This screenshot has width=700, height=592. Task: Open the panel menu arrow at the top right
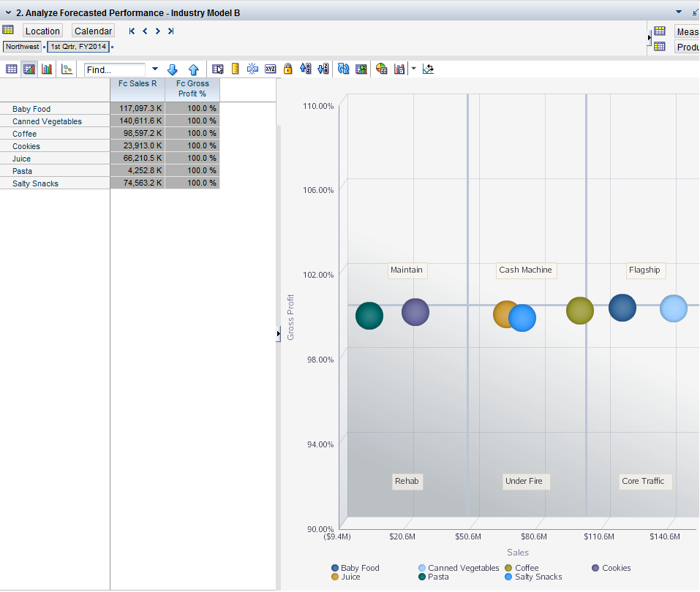pos(678,12)
